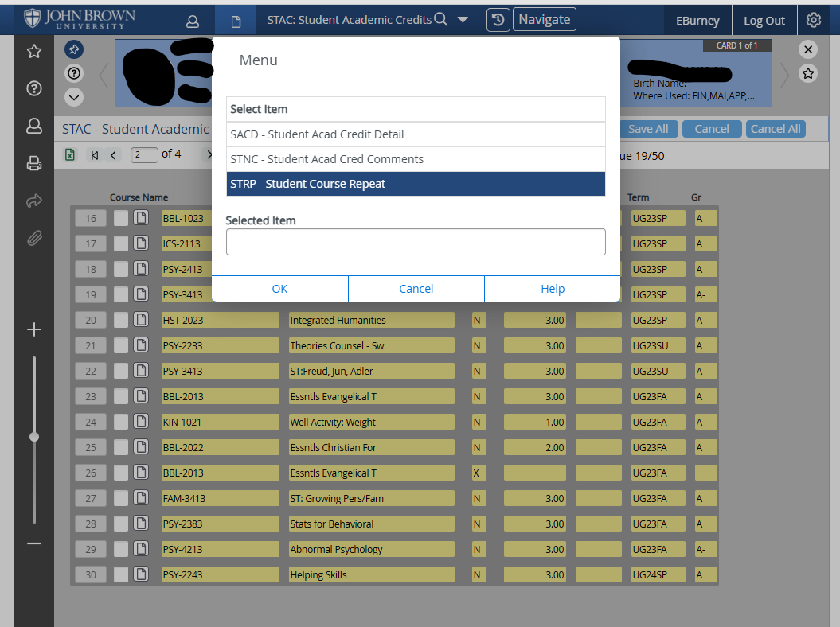Click the pin icon beside the student card
Image resolution: width=840 pixels, height=627 pixels.
click(x=74, y=50)
